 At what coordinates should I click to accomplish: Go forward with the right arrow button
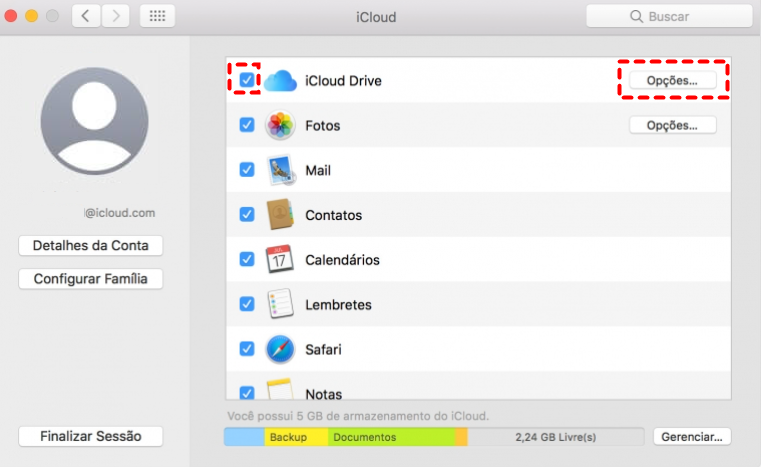[x=115, y=16]
